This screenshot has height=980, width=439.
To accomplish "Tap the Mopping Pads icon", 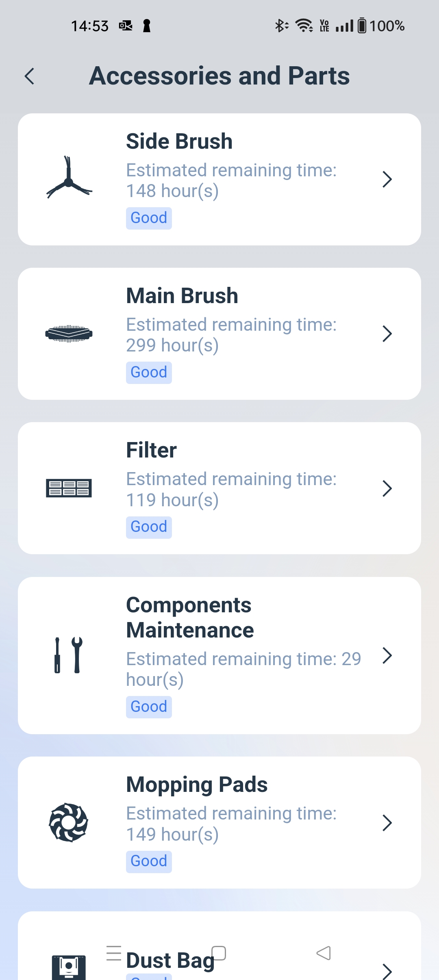I will click(69, 822).
